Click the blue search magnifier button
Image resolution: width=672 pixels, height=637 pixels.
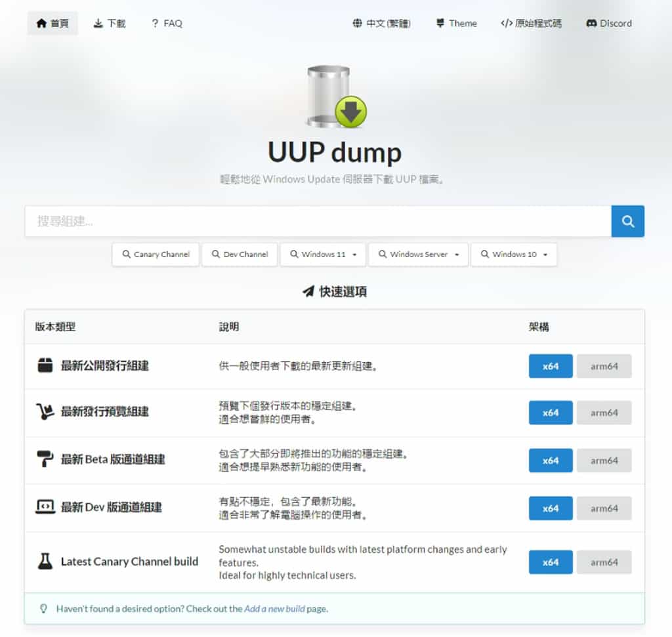click(628, 221)
